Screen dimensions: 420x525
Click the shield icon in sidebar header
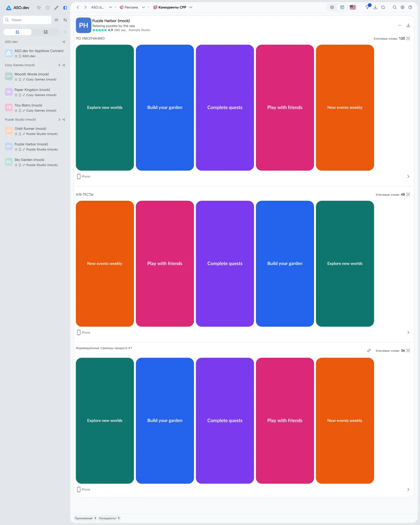pos(48,8)
